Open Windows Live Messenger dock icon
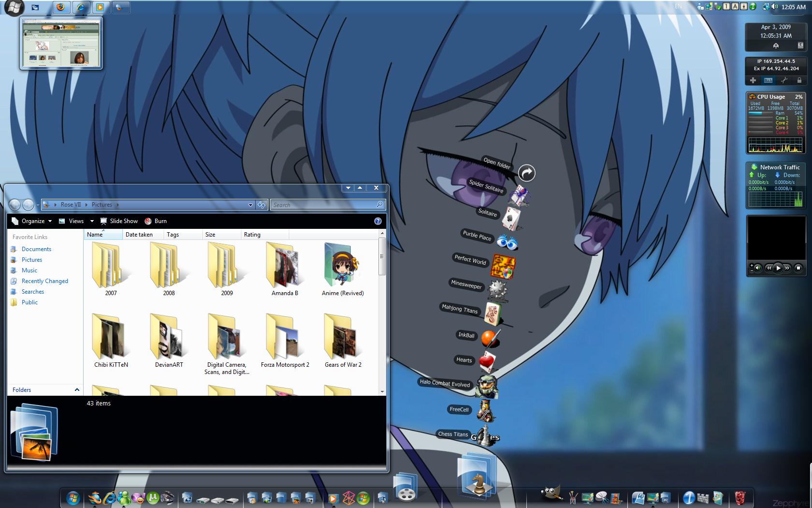 124,497
